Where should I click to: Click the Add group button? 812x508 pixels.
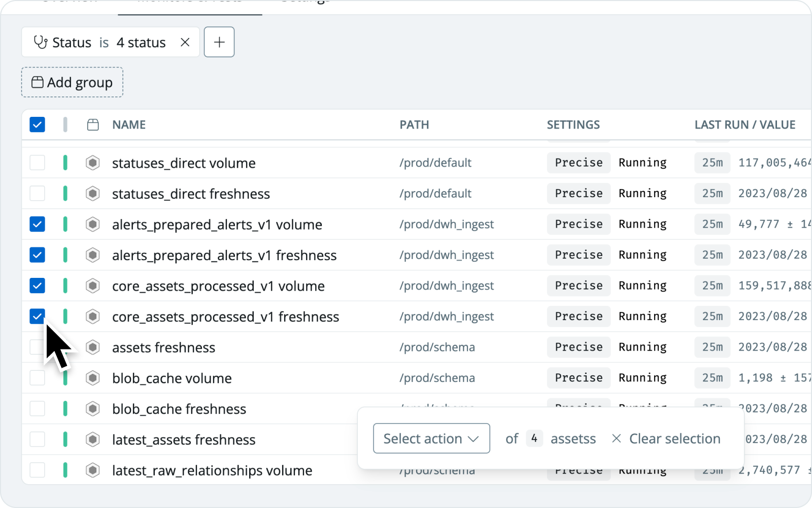[x=72, y=82]
